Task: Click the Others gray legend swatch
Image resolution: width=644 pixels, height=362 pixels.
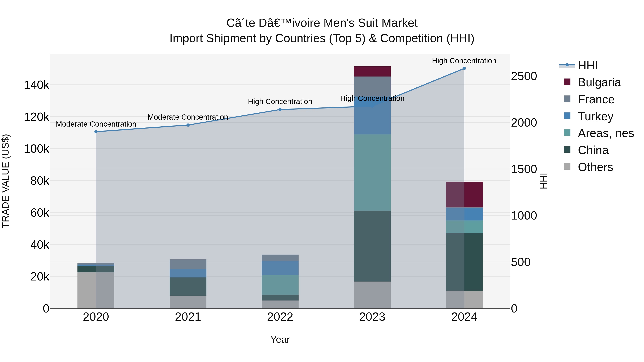Action: [x=567, y=167]
